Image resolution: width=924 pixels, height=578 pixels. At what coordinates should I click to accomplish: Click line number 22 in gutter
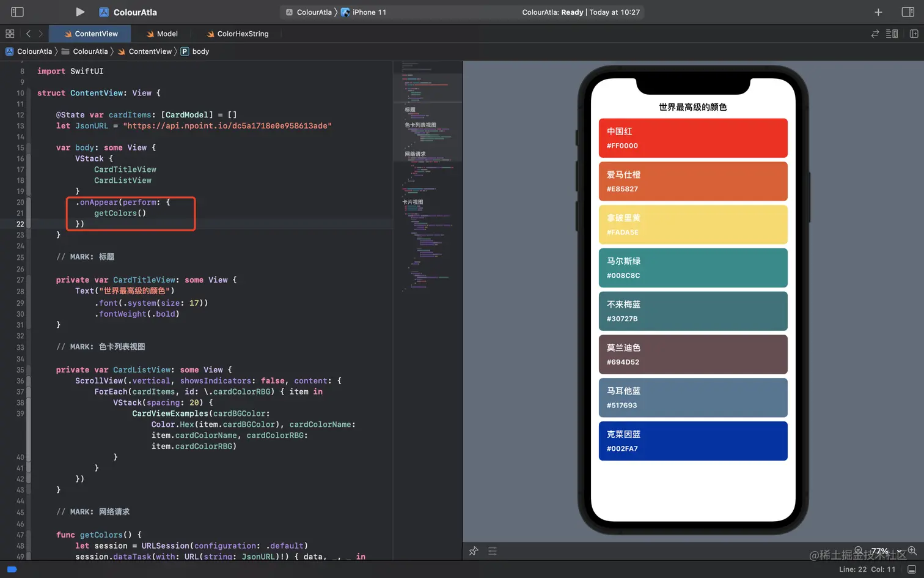tap(20, 224)
